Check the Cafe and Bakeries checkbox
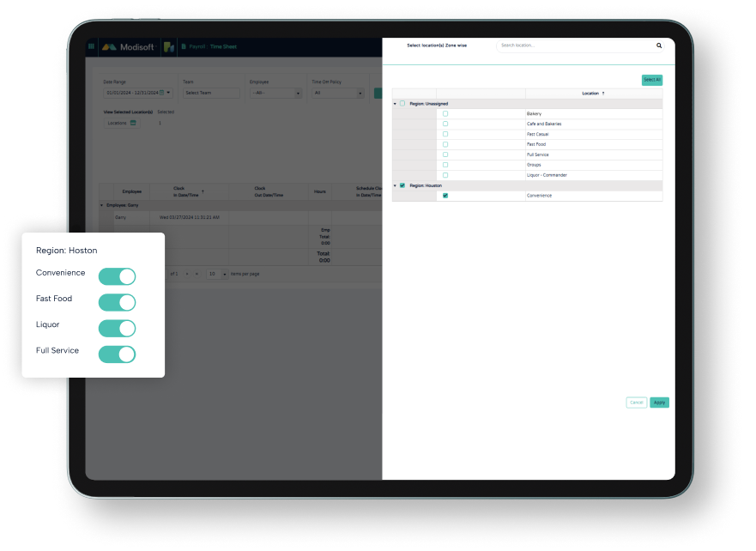Screen dimensions: 756x551 pyautogui.click(x=445, y=124)
